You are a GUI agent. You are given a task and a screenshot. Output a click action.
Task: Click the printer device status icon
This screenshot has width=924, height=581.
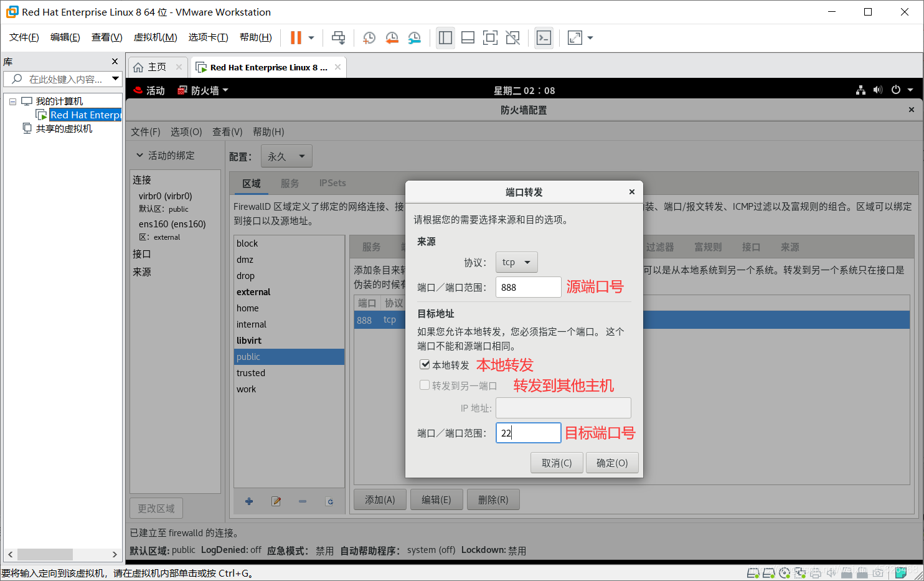pyautogui.click(x=815, y=573)
